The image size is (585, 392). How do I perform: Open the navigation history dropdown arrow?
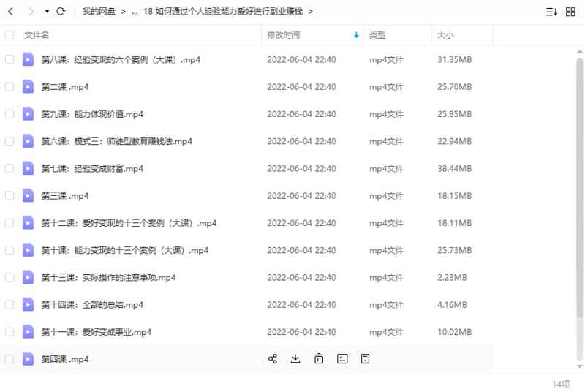pyautogui.click(x=47, y=12)
